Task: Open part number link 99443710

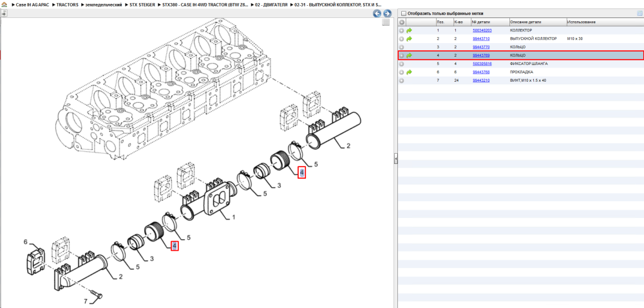Action: tap(480, 39)
